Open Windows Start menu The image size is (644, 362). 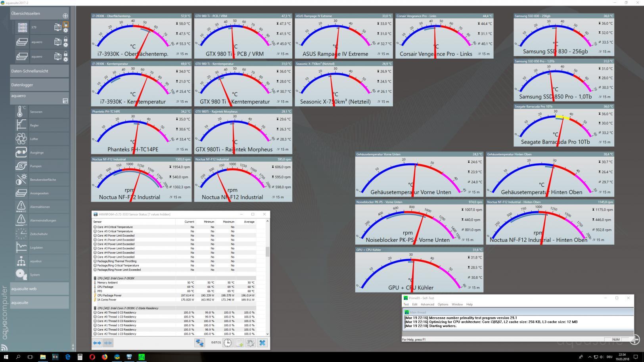6,357
